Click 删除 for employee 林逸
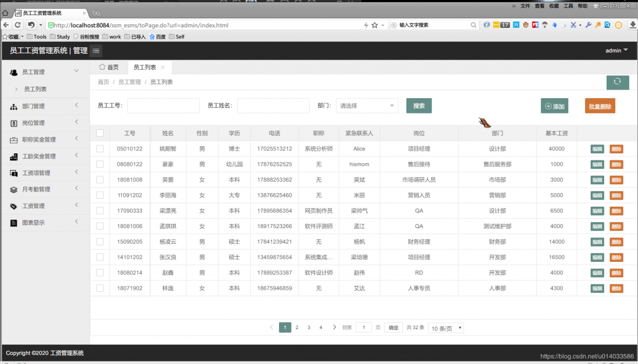638x364 pixels. click(x=616, y=288)
